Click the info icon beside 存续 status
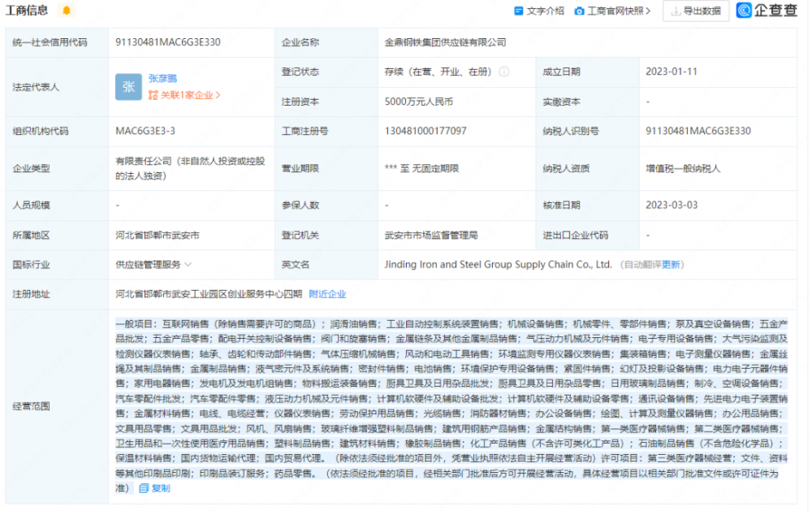Image resolution: width=812 pixels, height=511 pixels. [504, 72]
